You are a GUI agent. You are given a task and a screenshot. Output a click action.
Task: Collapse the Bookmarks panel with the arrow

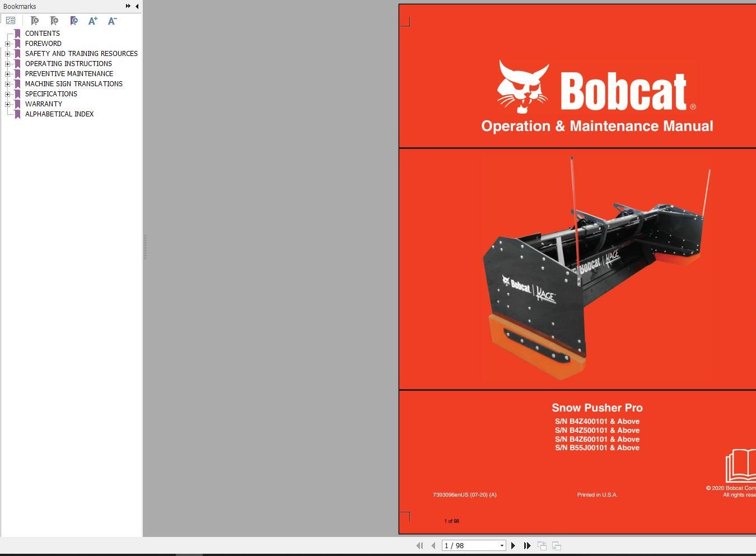pyautogui.click(x=137, y=6)
